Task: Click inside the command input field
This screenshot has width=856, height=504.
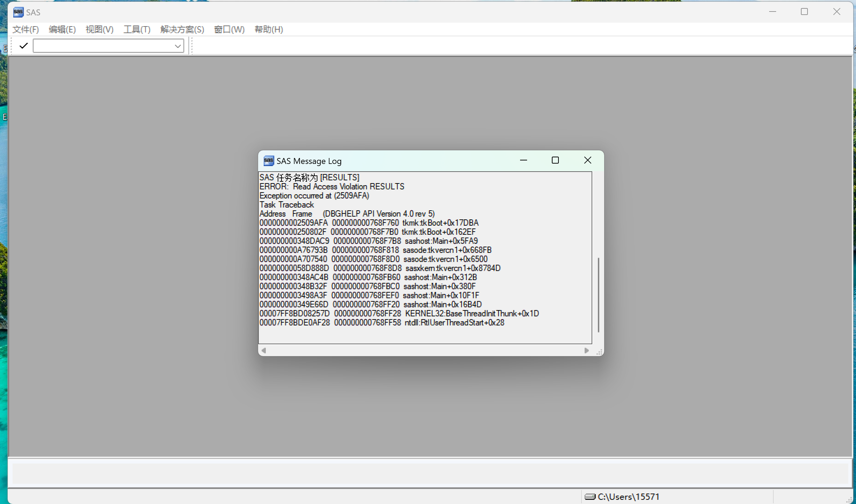Action: click(103, 46)
